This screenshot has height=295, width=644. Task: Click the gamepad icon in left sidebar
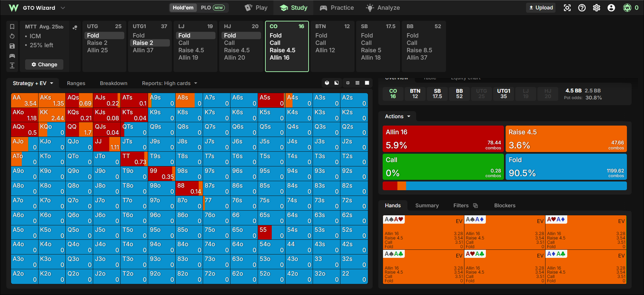click(x=12, y=56)
